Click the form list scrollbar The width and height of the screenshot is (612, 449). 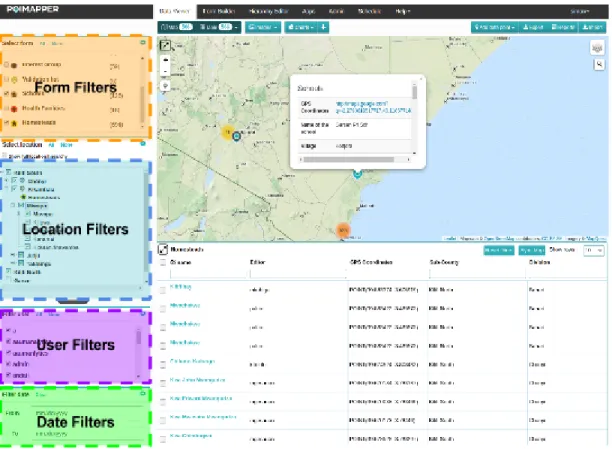pyautogui.click(x=142, y=104)
